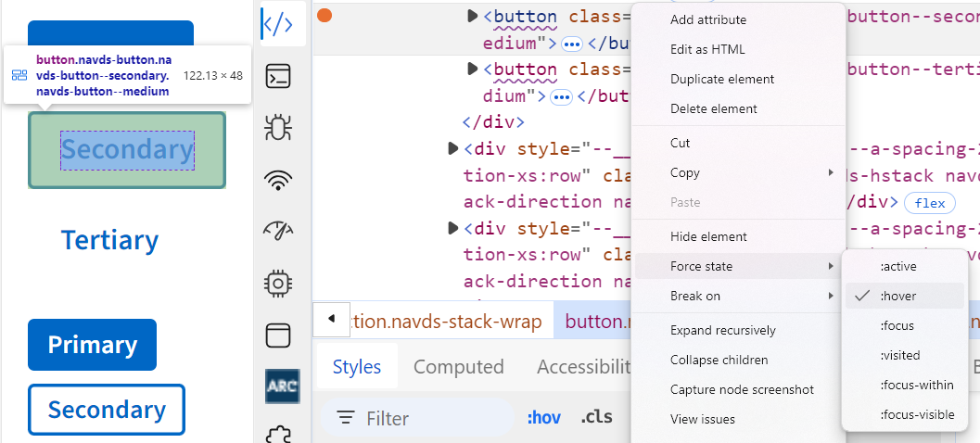Image resolution: width=980 pixels, height=443 pixels.
Task: Toggle the :focus-within forced state
Action: (x=905, y=385)
